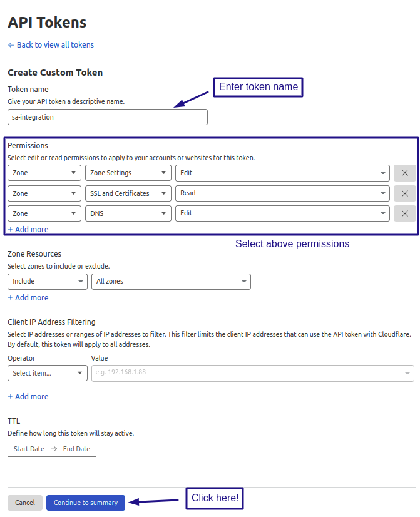Open the Zone Settings permission type dropdown
Screen dimensions: 420x517
(x=128, y=173)
